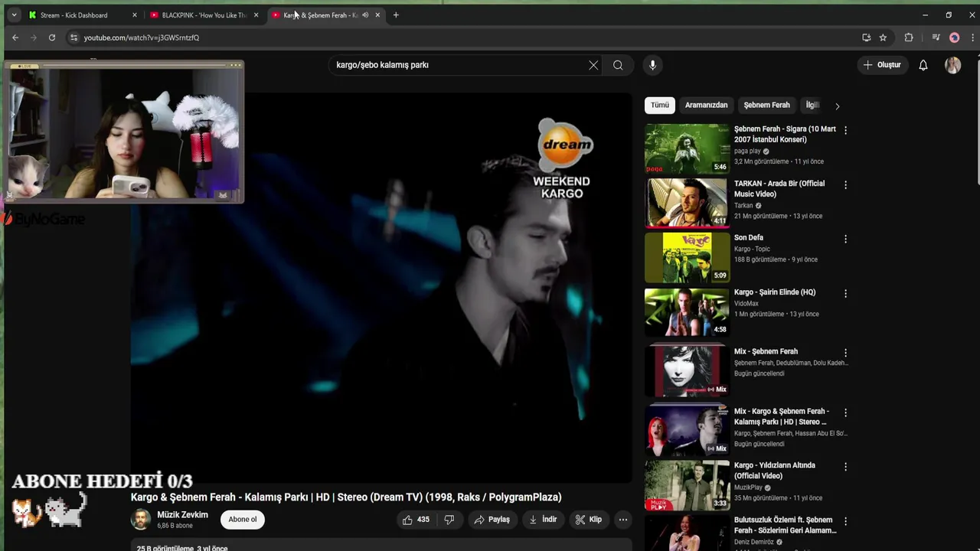Click the page vertical scrollbar
The image size is (980, 551).
(x=976, y=122)
